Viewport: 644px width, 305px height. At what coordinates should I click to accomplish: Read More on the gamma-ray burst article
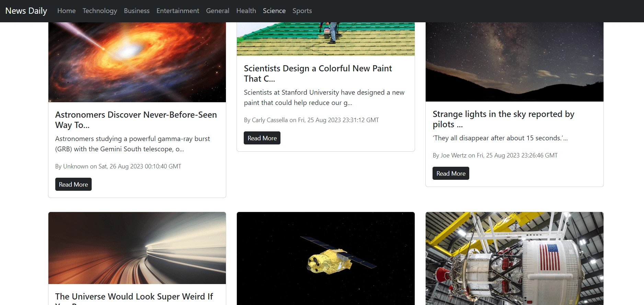point(73,184)
